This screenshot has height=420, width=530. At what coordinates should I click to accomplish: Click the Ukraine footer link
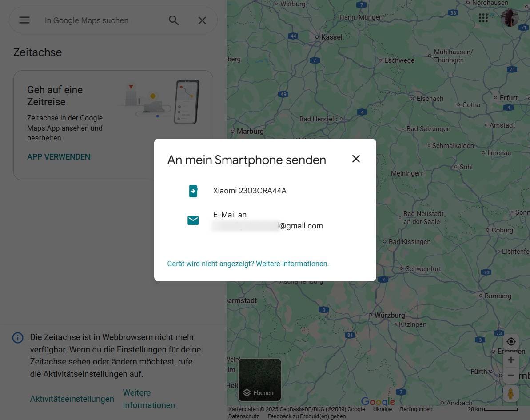[383, 409]
